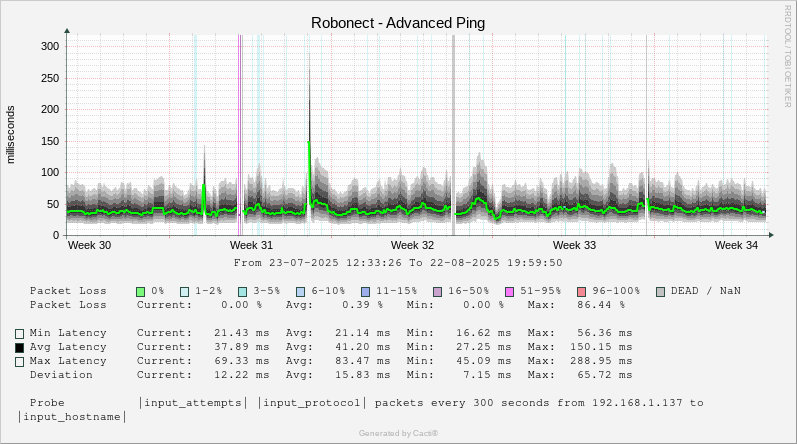797x444 pixels.
Task: Click Max Latency Current value 69.33 ms
Action: pyautogui.click(x=241, y=361)
